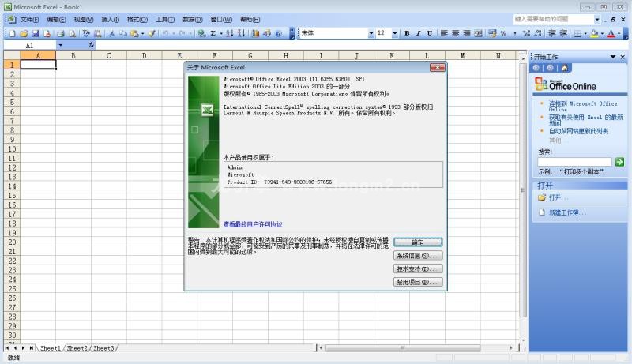
Task: Decrease decimal places icon
Action: [538, 33]
